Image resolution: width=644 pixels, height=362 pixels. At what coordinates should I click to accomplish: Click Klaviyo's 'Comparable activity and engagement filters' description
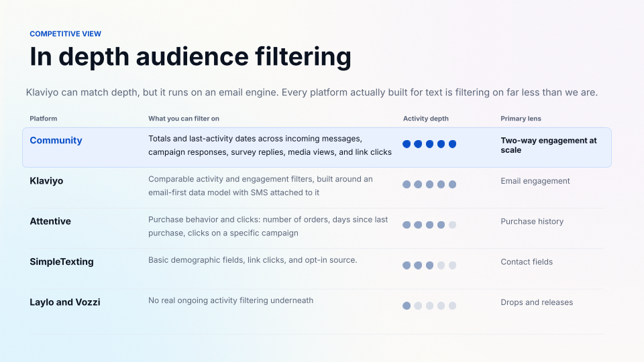click(260, 186)
